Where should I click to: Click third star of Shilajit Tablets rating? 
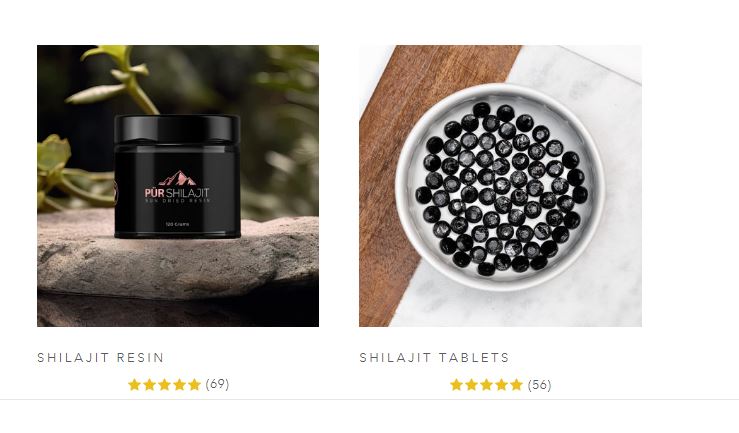(x=486, y=385)
